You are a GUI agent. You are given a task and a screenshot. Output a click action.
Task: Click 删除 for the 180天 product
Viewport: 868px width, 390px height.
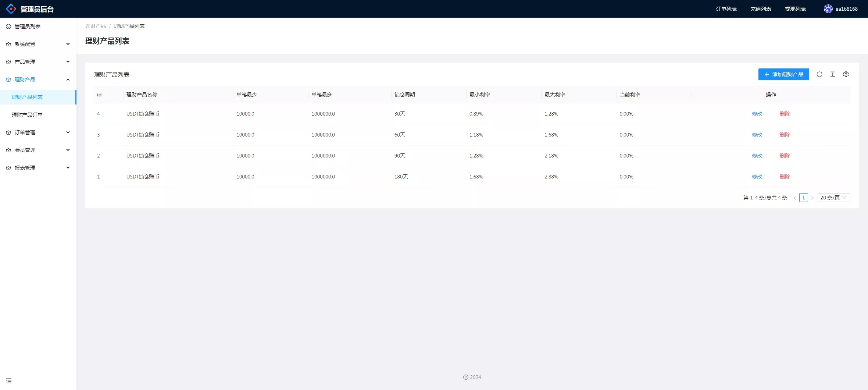(x=785, y=177)
